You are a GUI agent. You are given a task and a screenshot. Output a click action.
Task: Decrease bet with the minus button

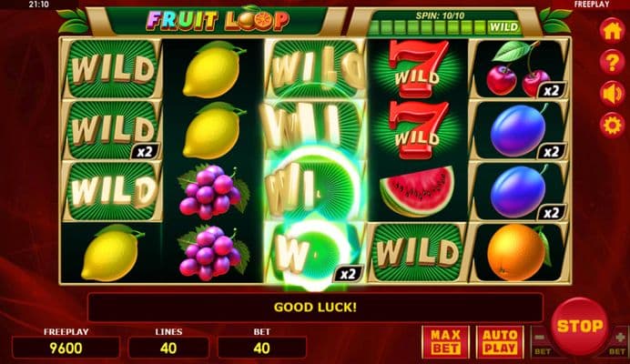coord(541,342)
